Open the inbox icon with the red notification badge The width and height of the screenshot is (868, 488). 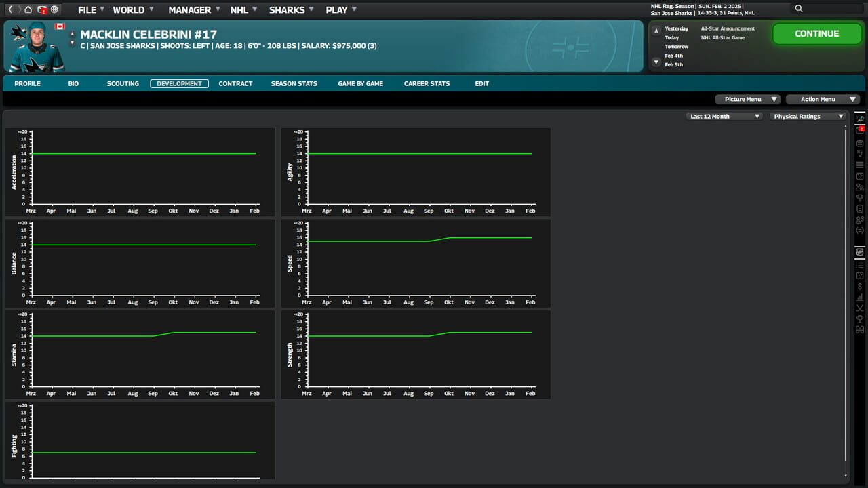(41, 9)
